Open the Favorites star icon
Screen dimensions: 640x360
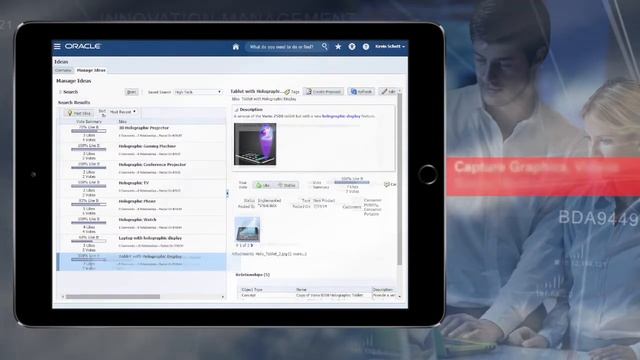[x=338, y=47]
